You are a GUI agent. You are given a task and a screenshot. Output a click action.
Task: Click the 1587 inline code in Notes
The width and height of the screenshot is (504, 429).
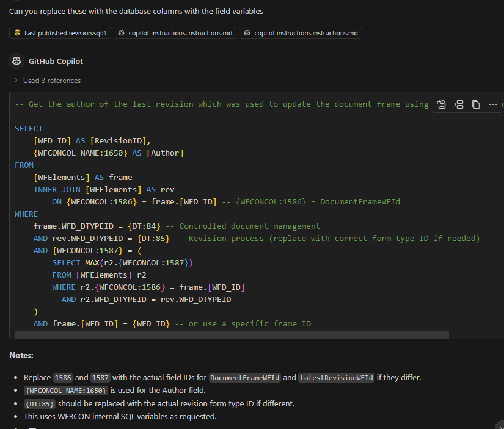pyautogui.click(x=100, y=378)
